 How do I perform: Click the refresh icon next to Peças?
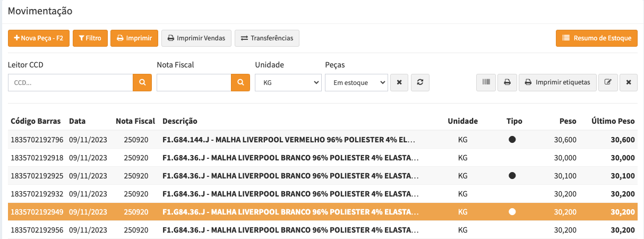tap(419, 82)
